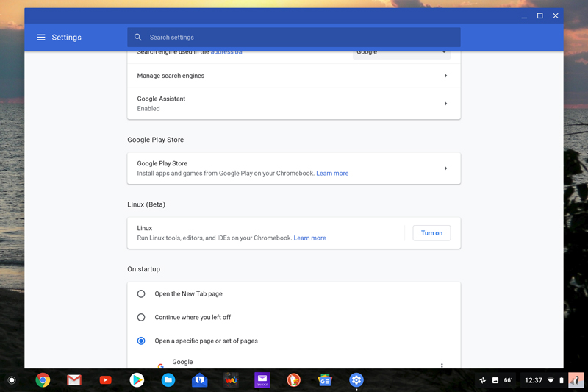Select 'Open a specific page or set of pages'
The image size is (588, 392).
click(x=141, y=341)
